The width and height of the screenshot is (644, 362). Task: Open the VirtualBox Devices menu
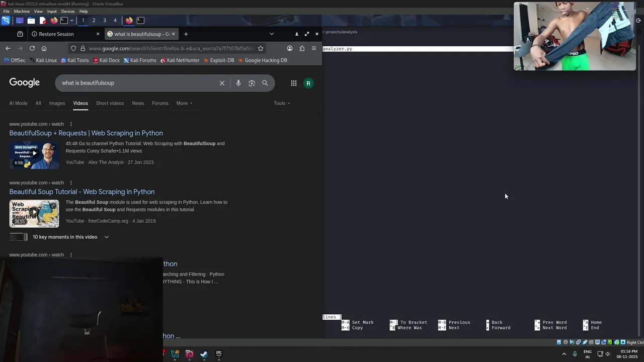coord(68,11)
